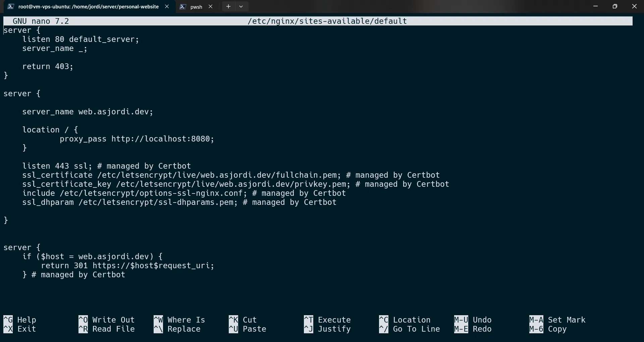Click the ^R Read File shortcut

107,329
